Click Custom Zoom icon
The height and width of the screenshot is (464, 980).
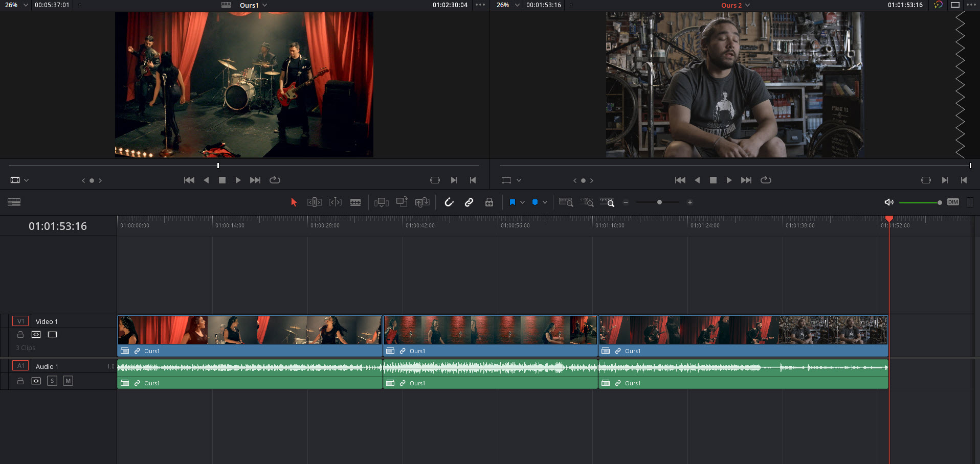pos(607,202)
